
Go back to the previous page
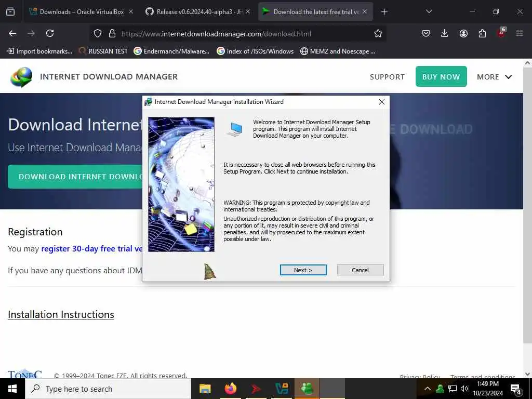click(x=12, y=33)
